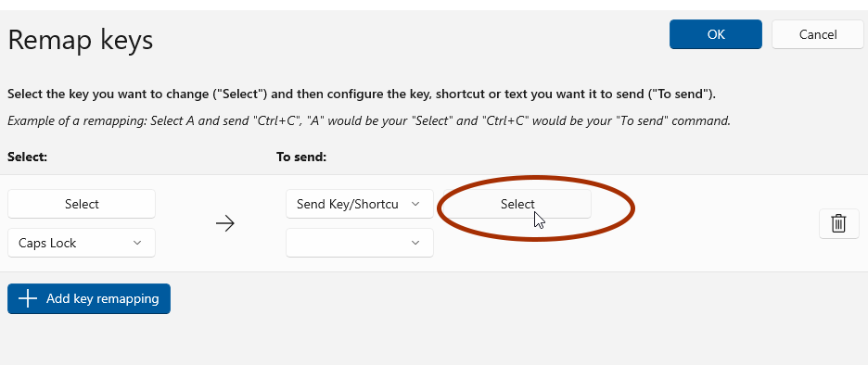868x365 pixels.
Task: Open the Caps Lock key dropdown
Action: [82, 243]
